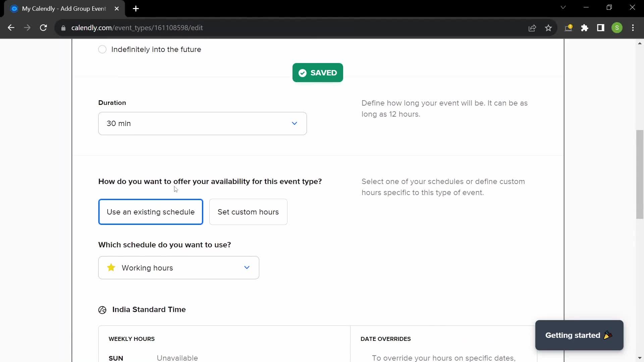Click the SAVED confirmation button

click(x=318, y=73)
